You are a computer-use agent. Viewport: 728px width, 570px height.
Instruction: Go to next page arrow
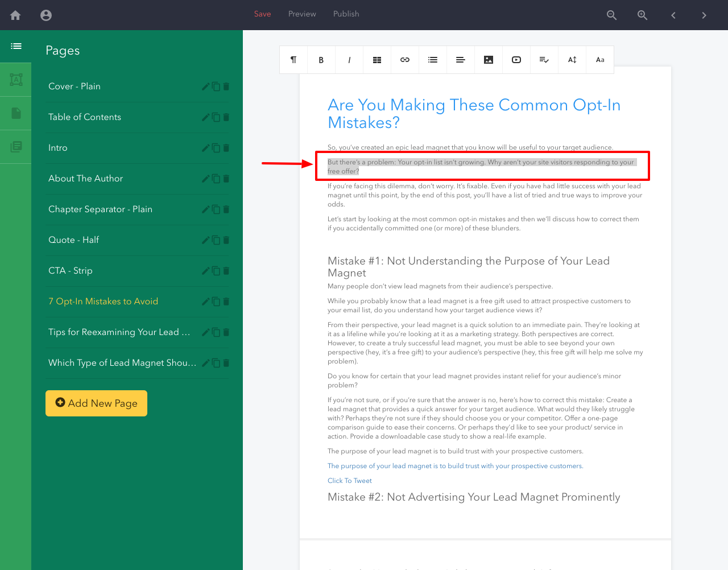pyautogui.click(x=704, y=15)
